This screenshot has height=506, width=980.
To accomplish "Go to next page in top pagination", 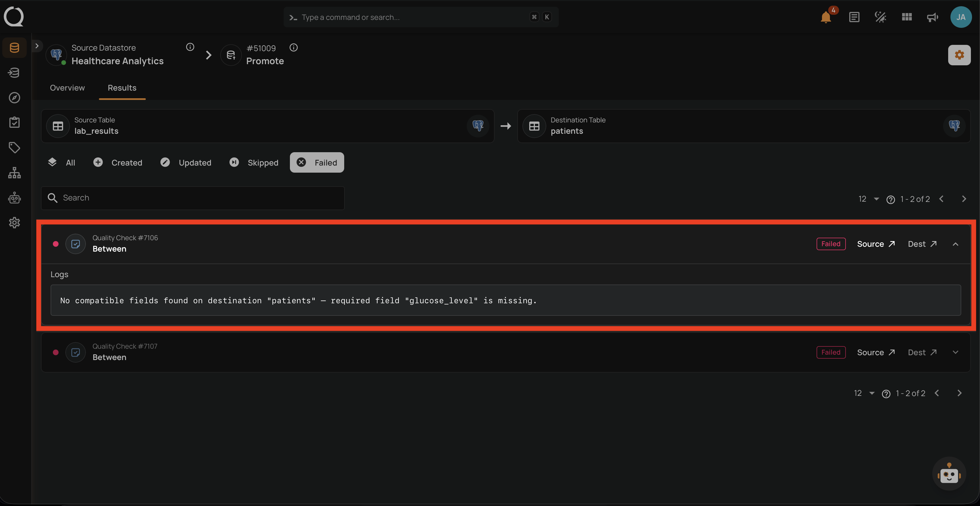I will (x=964, y=199).
